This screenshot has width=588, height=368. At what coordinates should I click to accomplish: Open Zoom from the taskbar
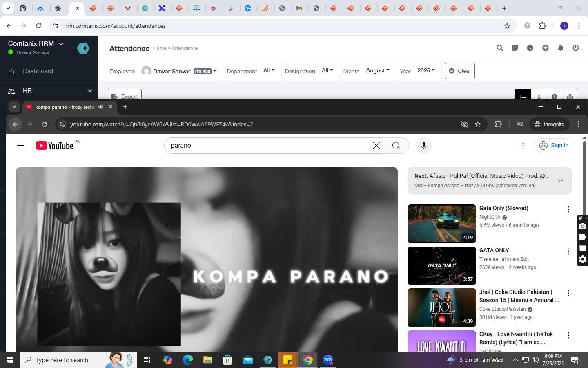(328, 360)
